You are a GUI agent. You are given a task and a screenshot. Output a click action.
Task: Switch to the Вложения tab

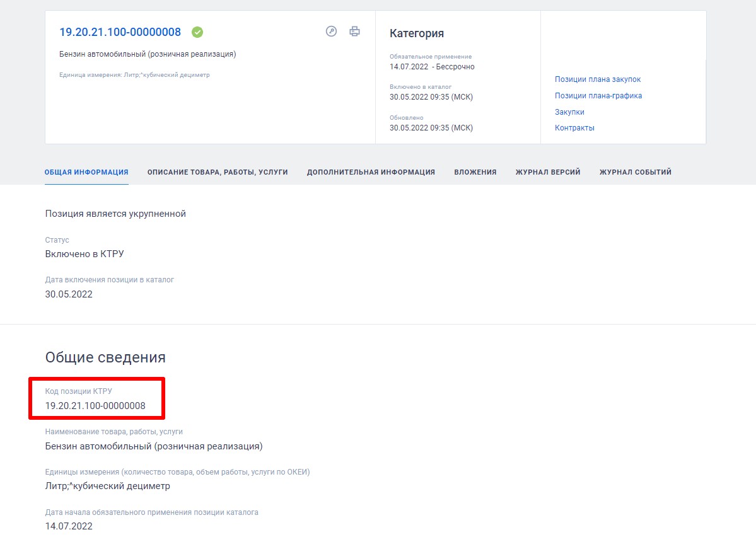click(x=475, y=172)
